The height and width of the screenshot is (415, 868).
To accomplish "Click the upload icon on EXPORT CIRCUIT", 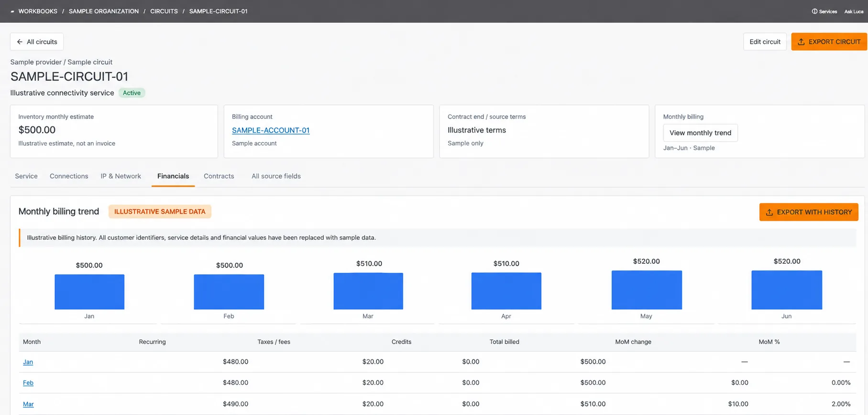I will 801,42.
